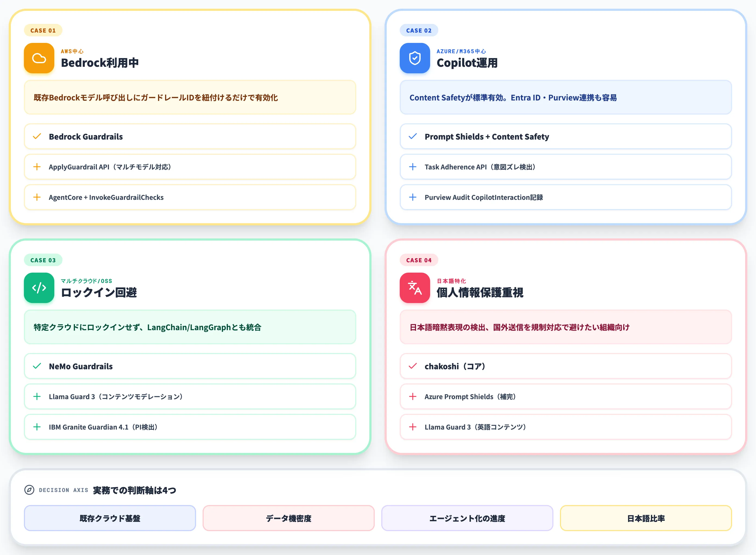The height and width of the screenshot is (555, 756).
Task: Click the orange cloud icon for Bedrock
Action: (x=39, y=58)
